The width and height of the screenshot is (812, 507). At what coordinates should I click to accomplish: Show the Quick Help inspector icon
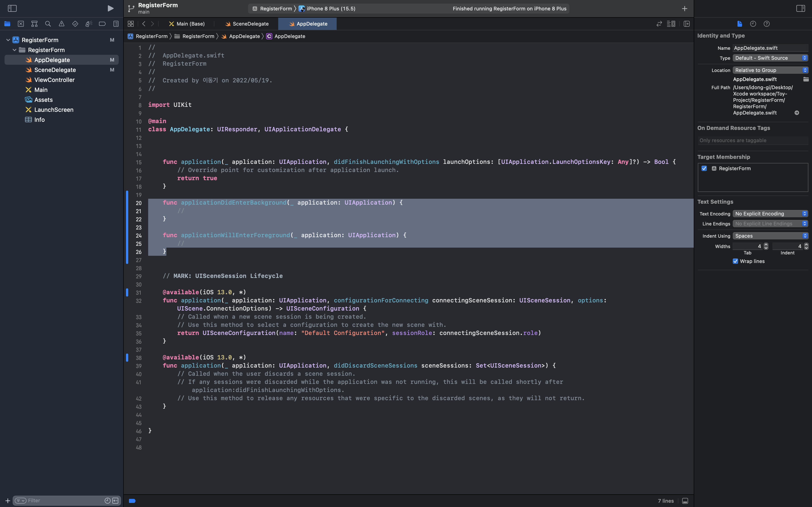click(766, 24)
